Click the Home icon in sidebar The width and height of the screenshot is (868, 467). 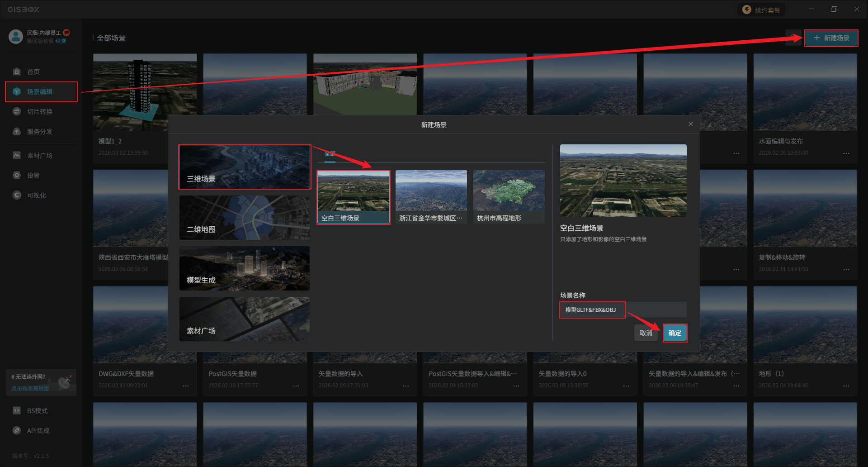(x=17, y=72)
